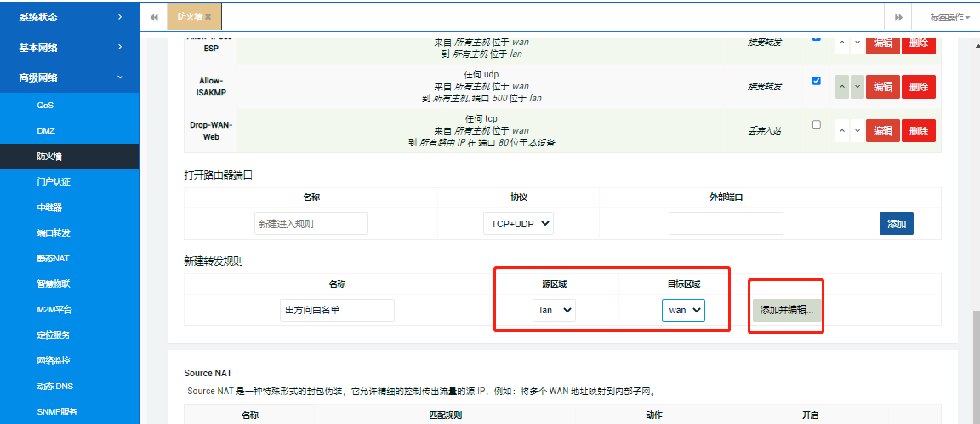Close the 防火墙 tab via x icon
Viewport: 980px width, 424px height.
tap(208, 17)
